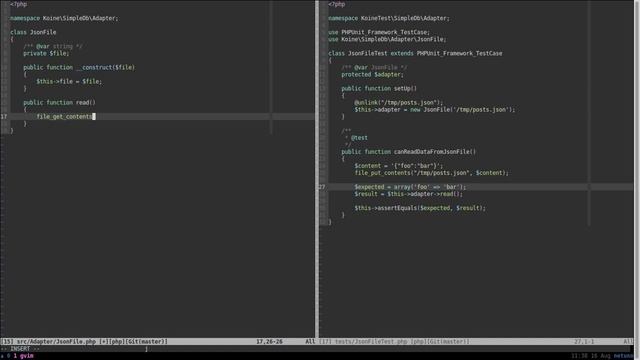The width and height of the screenshot is (640, 360).
Task: Click the 'tests/JsonFileTest.php' status line
Action: tap(476, 341)
